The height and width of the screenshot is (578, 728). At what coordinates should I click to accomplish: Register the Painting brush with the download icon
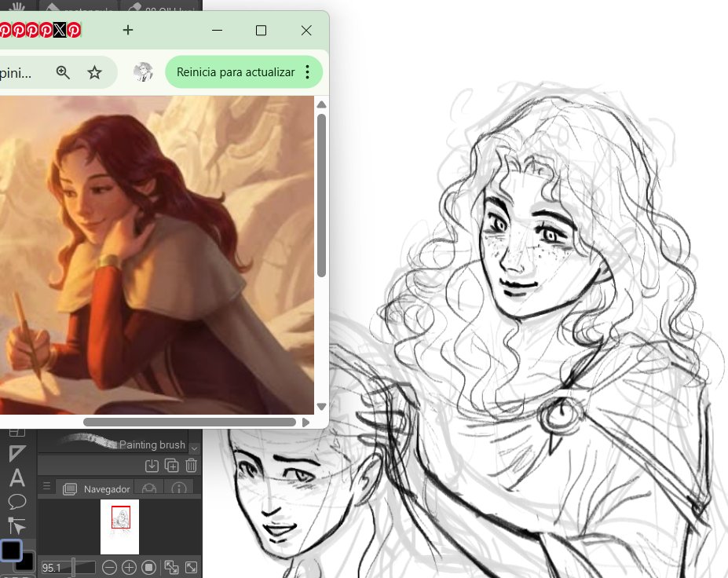click(152, 466)
